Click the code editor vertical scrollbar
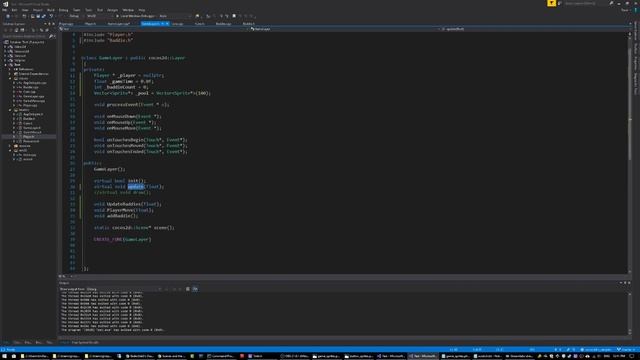640x360 pixels. click(630, 153)
